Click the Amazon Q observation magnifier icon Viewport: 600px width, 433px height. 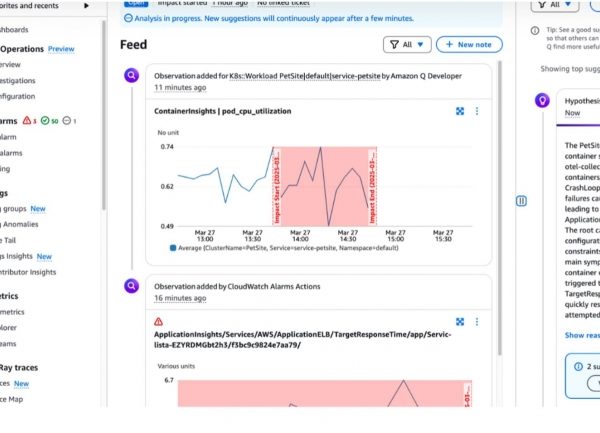coord(131,75)
